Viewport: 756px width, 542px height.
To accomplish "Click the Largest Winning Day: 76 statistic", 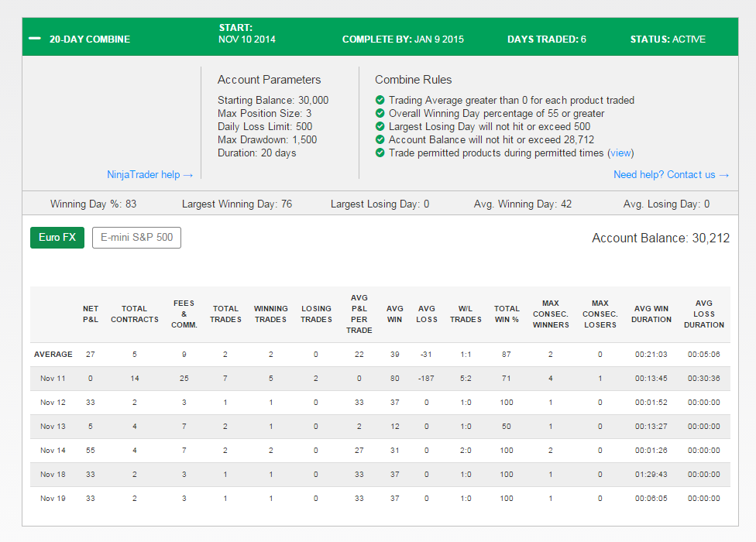I will [x=237, y=204].
